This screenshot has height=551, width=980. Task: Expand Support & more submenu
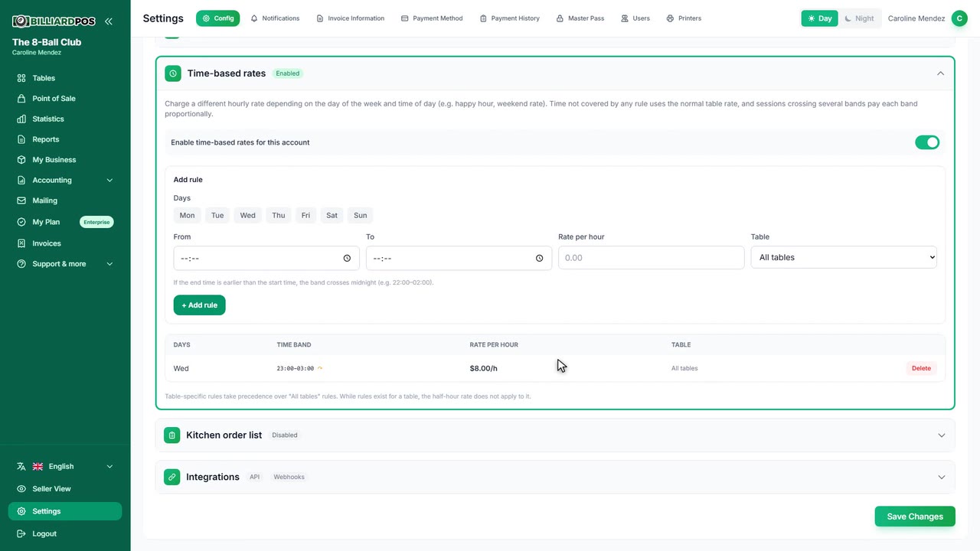click(65, 264)
